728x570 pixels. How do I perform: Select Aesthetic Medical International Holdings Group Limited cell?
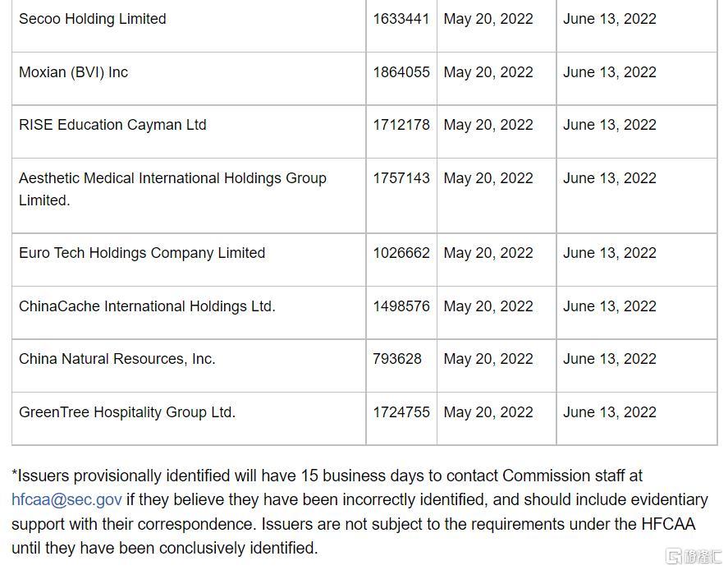(x=189, y=195)
